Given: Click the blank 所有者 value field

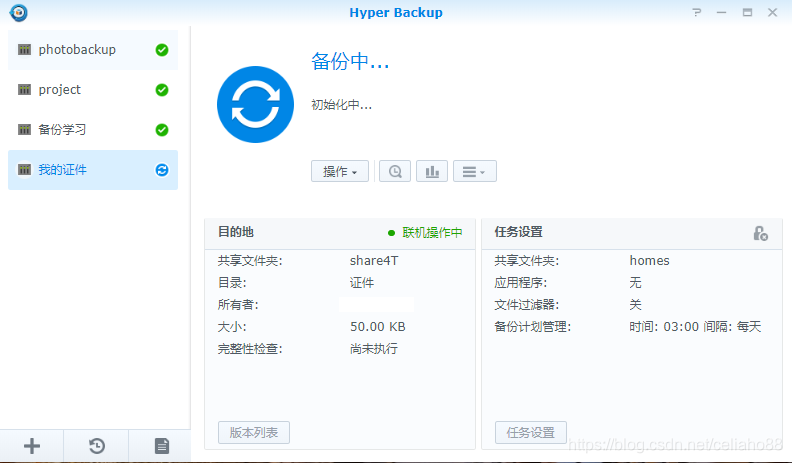Looking at the screenshot, I should click(377, 304).
